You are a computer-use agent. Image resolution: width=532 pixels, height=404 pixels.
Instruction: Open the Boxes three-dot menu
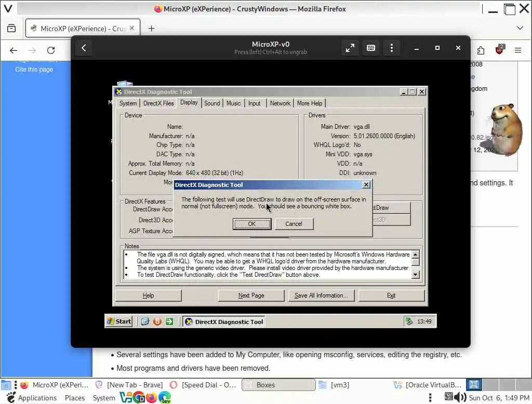392,48
